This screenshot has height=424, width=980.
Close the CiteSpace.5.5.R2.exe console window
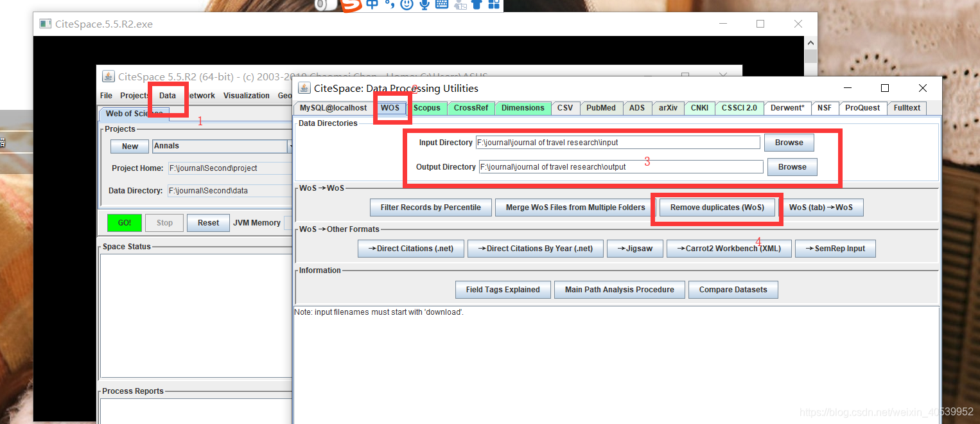(798, 24)
